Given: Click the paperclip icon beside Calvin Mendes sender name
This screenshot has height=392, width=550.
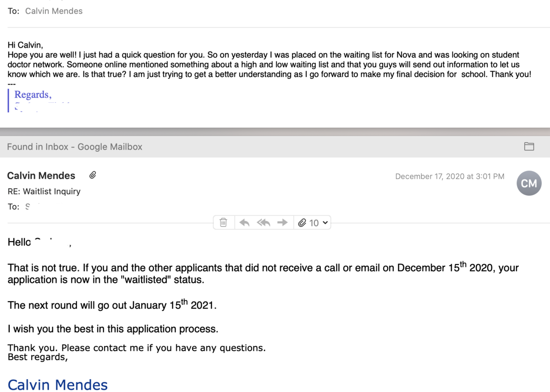Looking at the screenshot, I should coord(93,175).
